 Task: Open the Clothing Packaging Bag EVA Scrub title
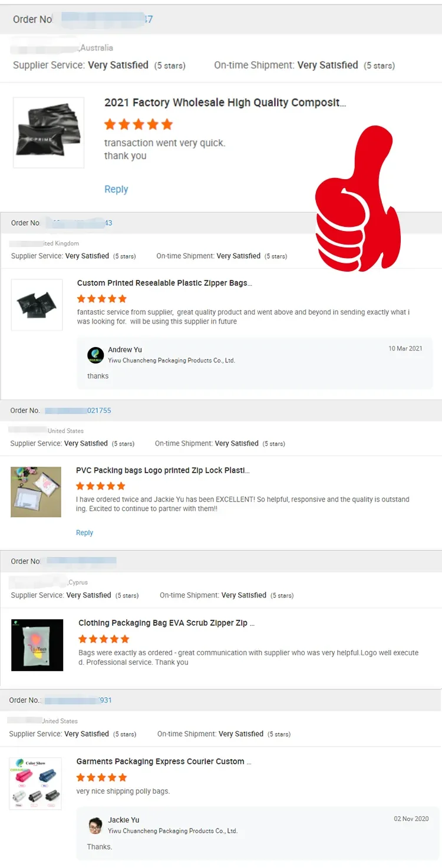(x=167, y=623)
